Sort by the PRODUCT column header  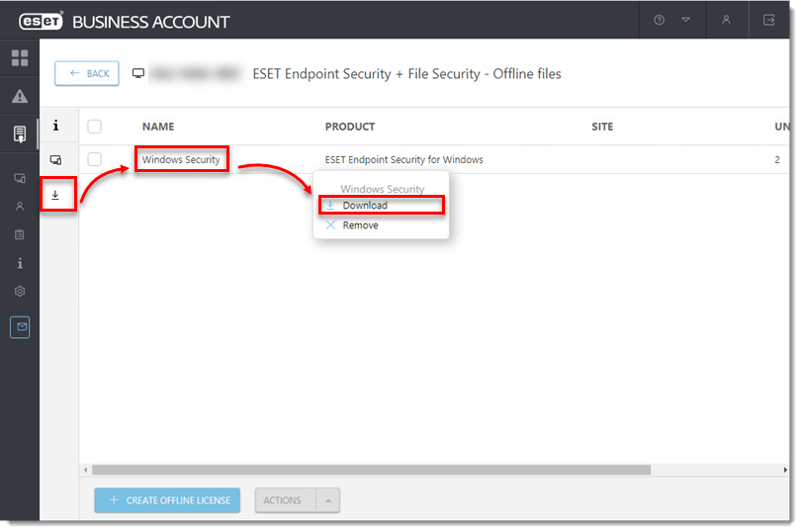point(350,127)
